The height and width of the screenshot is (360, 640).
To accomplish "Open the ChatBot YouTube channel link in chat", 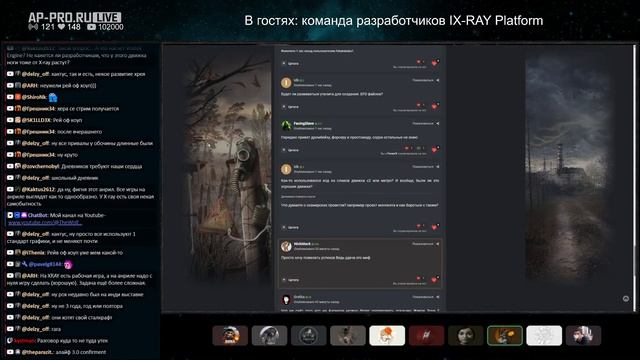I will tap(45, 222).
